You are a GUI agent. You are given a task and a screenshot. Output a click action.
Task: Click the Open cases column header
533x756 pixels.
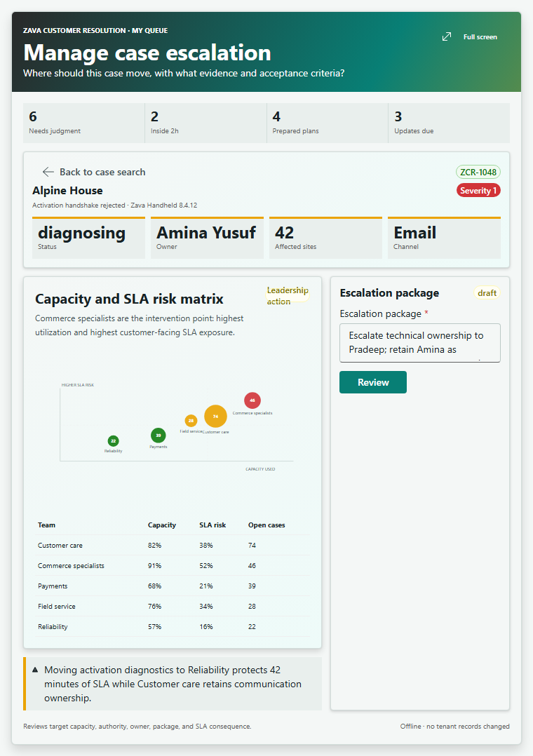point(266,525)
